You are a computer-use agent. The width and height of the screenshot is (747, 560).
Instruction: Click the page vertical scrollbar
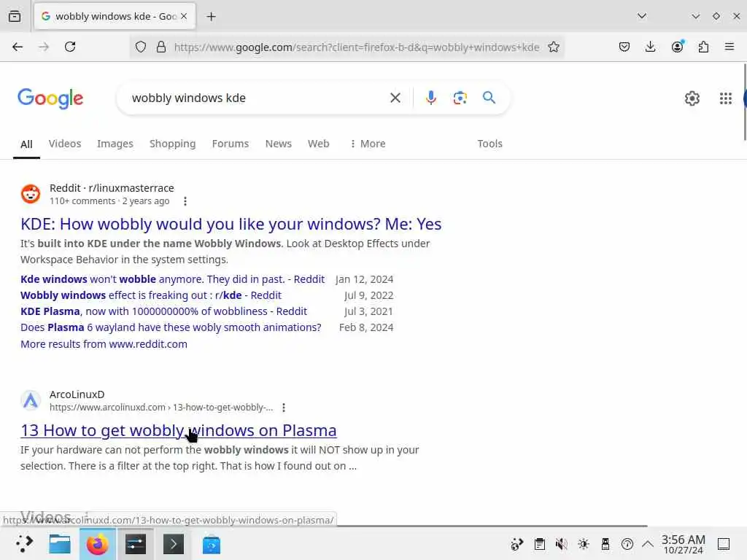[x=744, y=102]
